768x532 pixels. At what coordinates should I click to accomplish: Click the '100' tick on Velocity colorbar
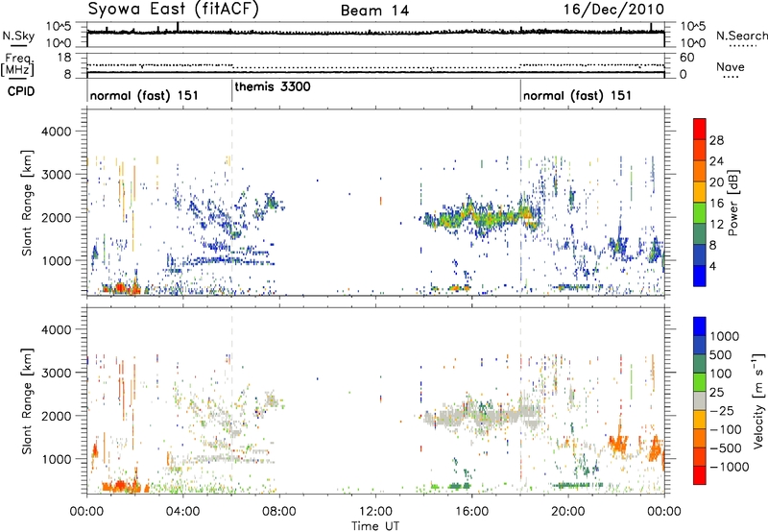point(721,374)
